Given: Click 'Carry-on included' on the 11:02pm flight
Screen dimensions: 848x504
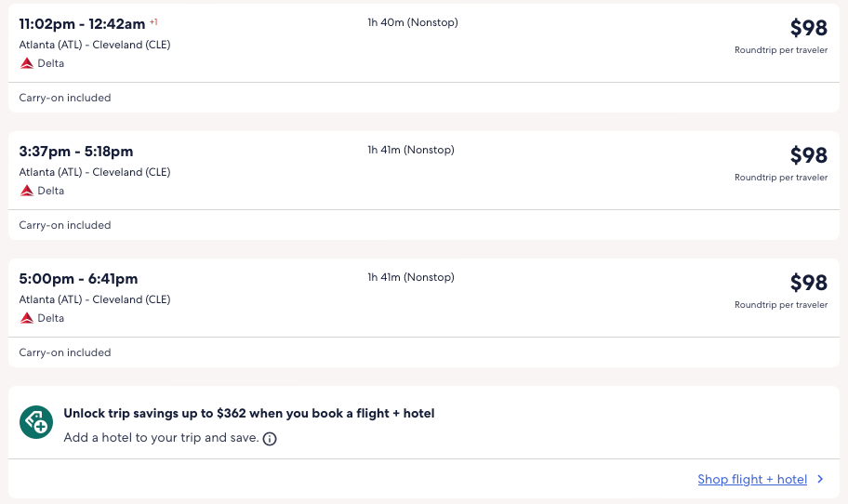Looking at the screenshot, I should click(x=65, y=98).
